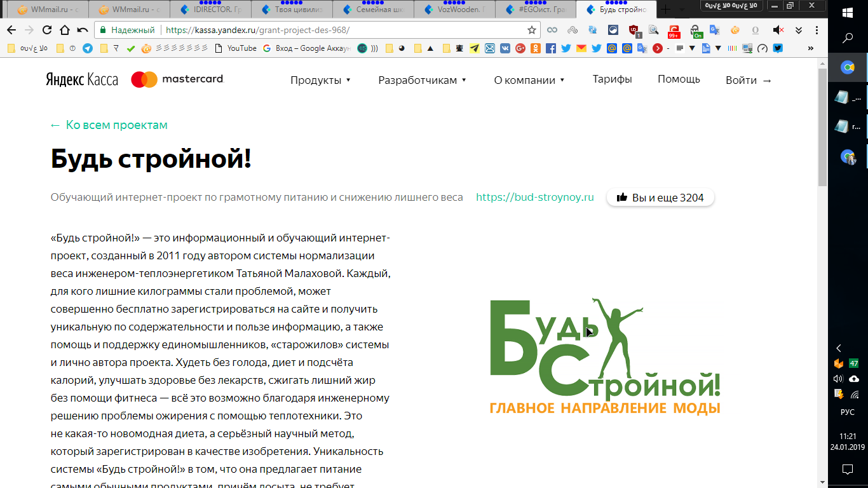The height and width of the screenshot is (488, 868).
Task: Go back with the browser back arrow
Action: [11, 30]
